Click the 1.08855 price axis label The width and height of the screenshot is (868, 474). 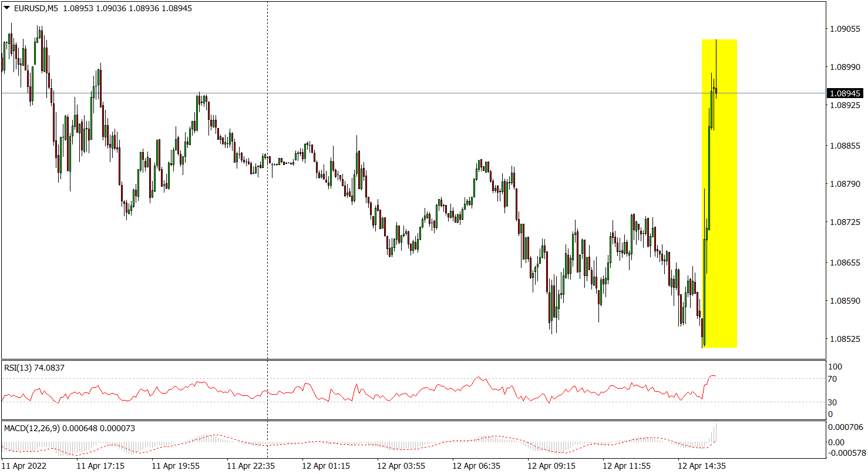tap(845, 145)
